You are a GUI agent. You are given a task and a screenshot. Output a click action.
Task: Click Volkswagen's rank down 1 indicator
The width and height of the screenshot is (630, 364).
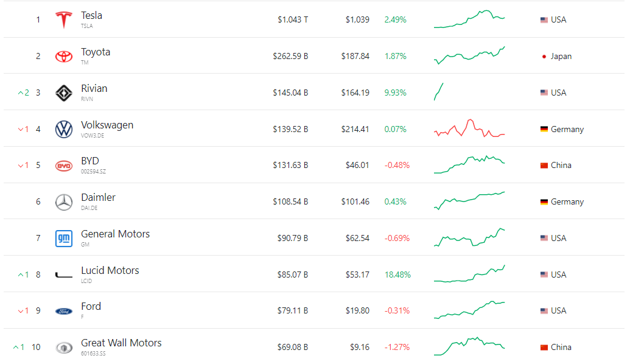pyautogui.click(x=23, y=130)
